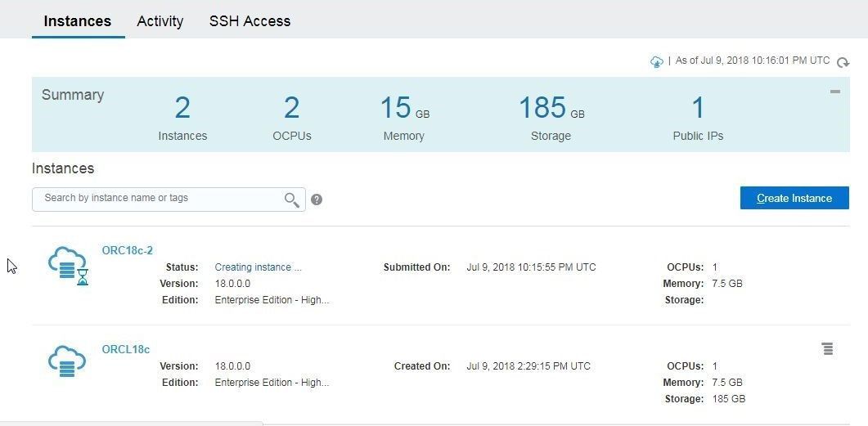This screenshot has height=426, width=868.
Task: Click the search magnifier icon
Action: coord(292,200)
